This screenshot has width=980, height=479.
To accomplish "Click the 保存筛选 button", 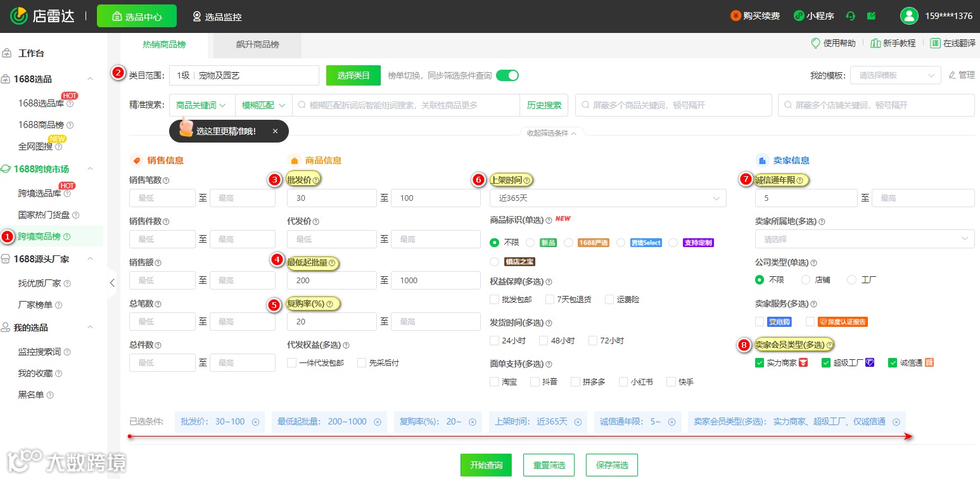I will click(612, 465).
